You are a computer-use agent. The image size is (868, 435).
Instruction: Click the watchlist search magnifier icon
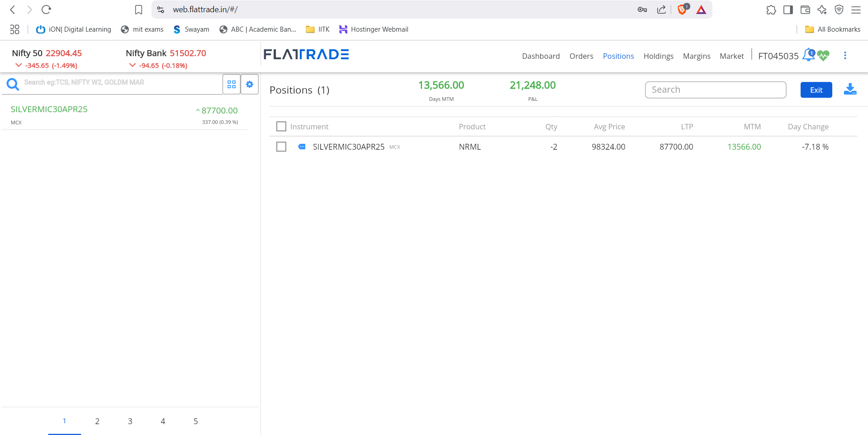pos(13,84)
